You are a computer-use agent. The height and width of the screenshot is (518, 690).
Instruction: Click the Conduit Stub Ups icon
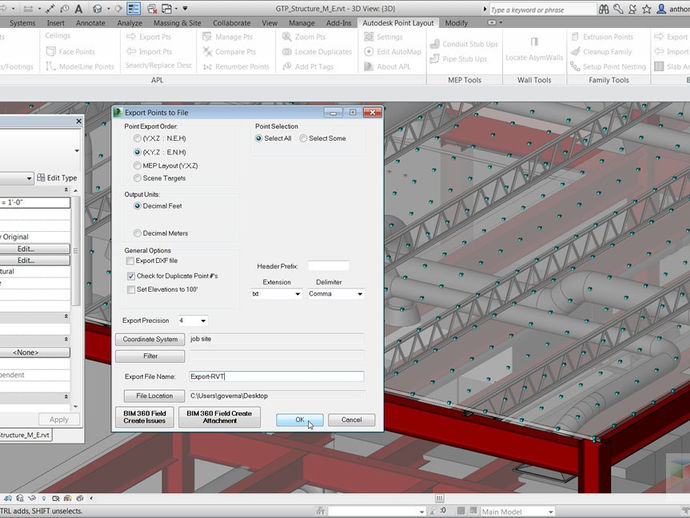[436, 43]
